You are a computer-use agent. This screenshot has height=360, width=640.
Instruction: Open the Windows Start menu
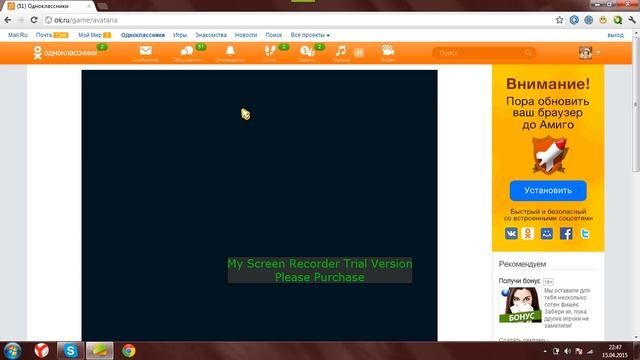pyautogui.click(x=12, y=351)
